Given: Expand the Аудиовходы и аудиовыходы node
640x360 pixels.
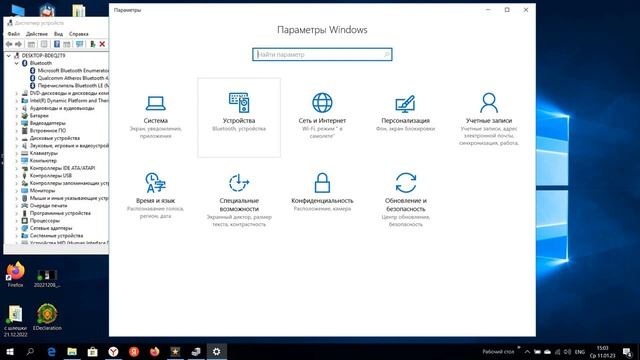Looking at the screenshot, I should coord(17,109).
